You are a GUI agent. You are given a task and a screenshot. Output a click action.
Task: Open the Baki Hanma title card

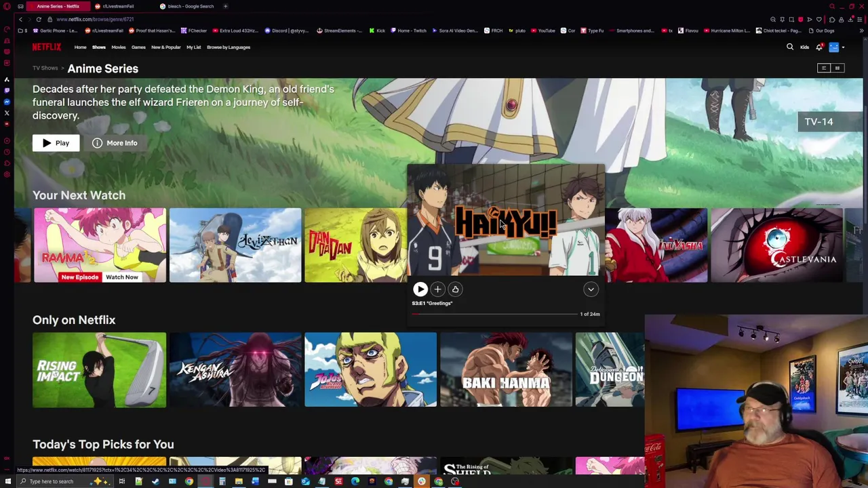506,370
